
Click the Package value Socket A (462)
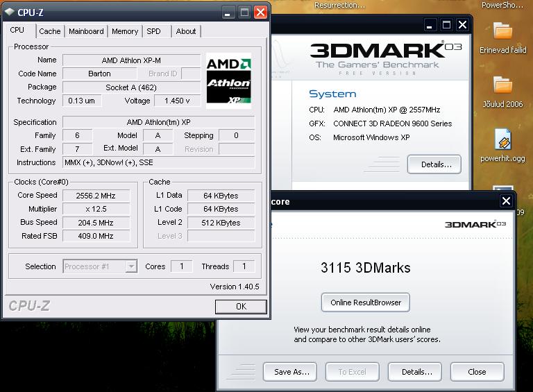131,87
